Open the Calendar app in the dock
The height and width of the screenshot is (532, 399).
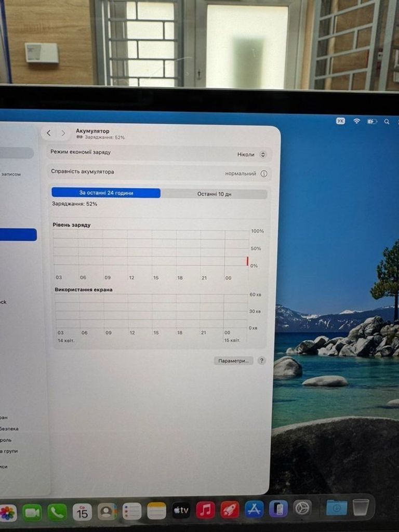(82, 512)
